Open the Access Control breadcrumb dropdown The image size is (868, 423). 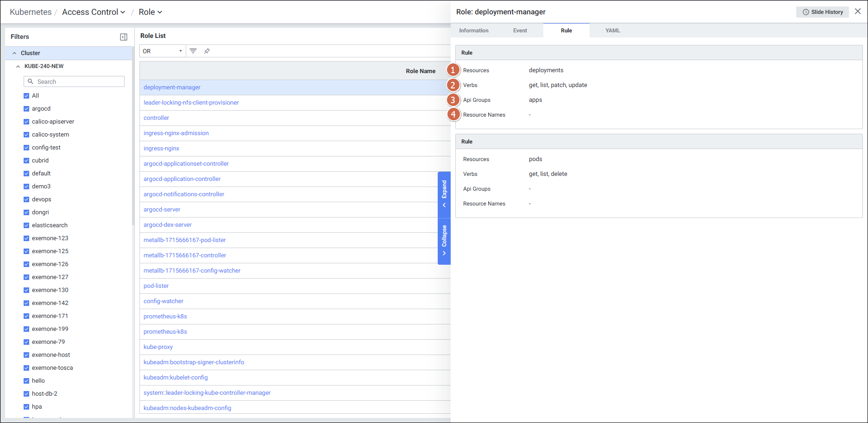94,12
